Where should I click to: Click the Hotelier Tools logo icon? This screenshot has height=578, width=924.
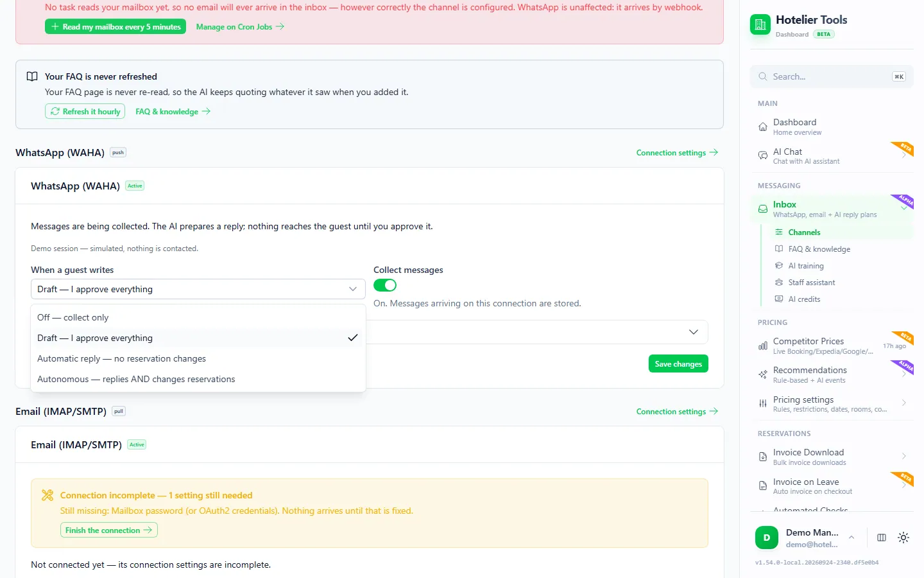click(760, 24)
